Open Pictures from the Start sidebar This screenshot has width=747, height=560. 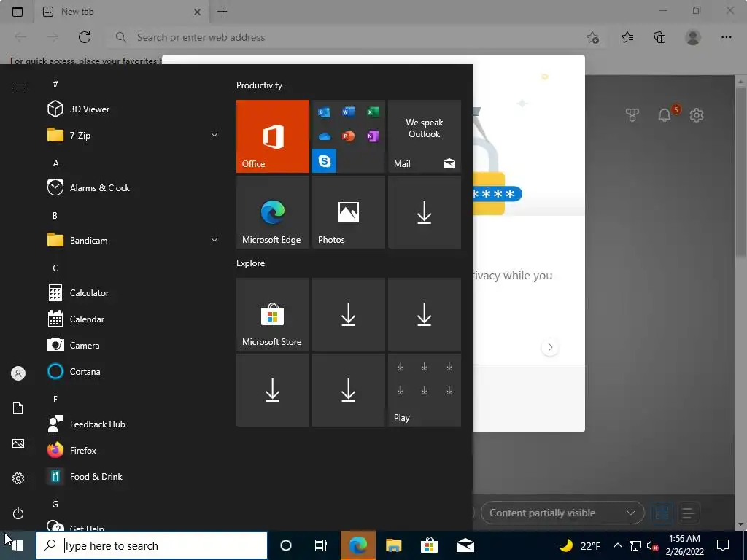pos(18,443)
